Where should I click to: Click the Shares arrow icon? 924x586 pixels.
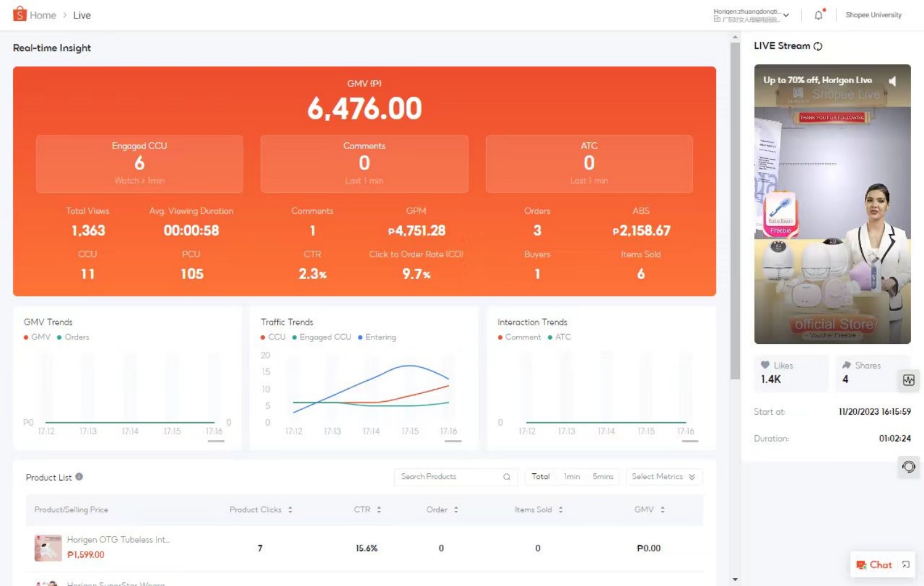coord(847,365)
